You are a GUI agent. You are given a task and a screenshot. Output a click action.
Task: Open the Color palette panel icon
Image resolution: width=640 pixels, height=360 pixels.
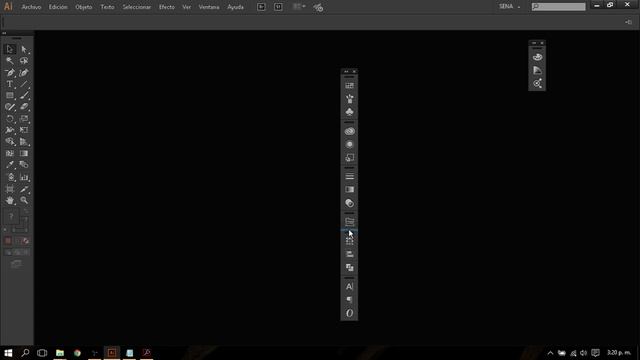[537, 57]
